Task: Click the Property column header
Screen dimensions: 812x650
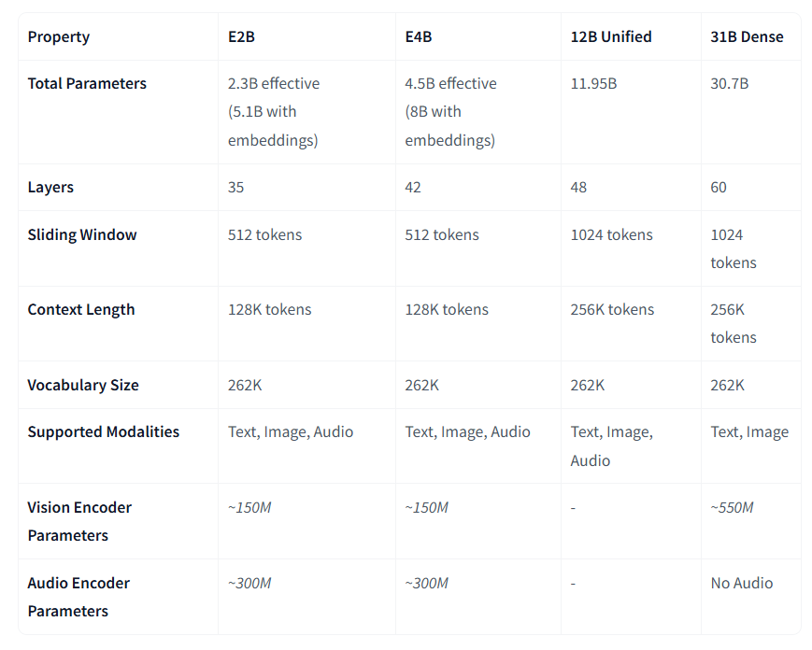Action: coord(59,36)
